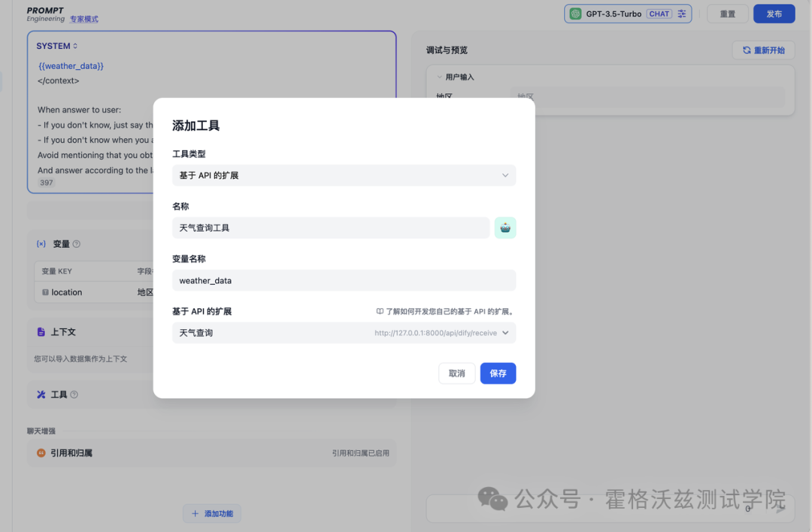Open the 工具类型 dropdown
The height and width of the screenshot is (532, 812).
(344, 175)
